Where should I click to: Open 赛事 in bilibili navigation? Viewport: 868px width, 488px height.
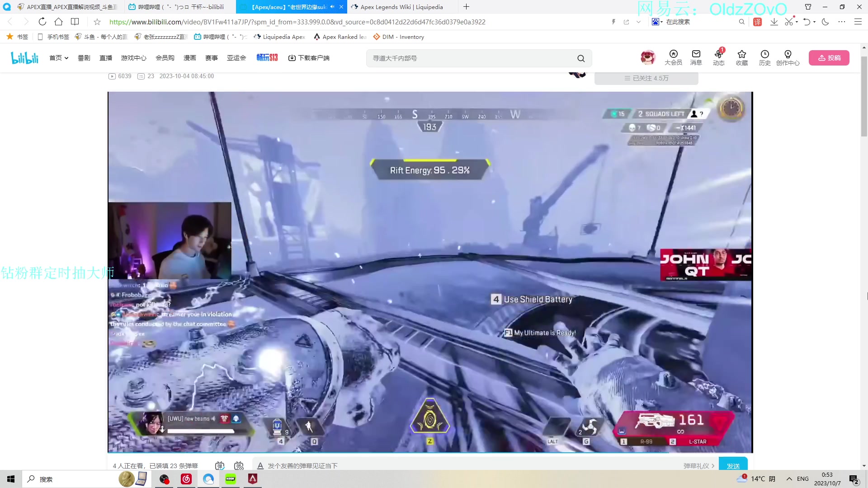[x=212, y=58]
